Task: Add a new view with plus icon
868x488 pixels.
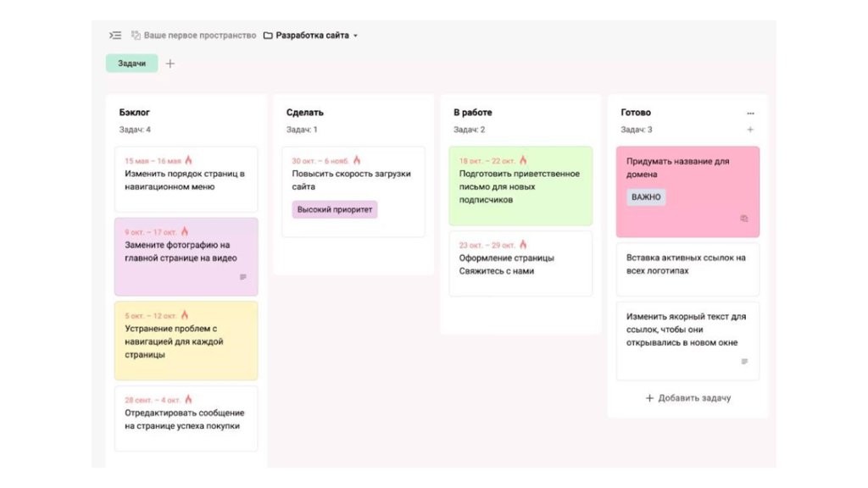Action: click(x=170, y=64)
